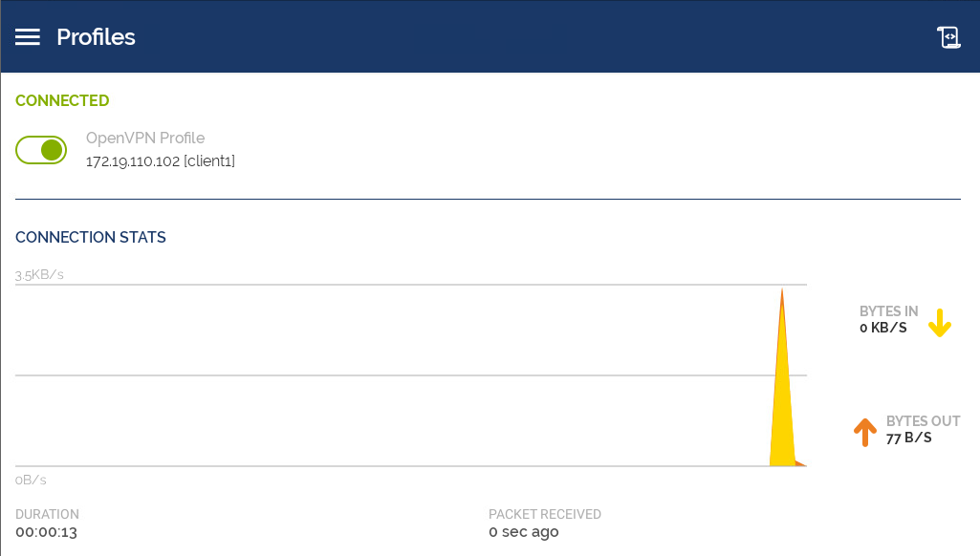Click the 00:00:13 duration value
The image size is (980, 556).
(46, 532)
